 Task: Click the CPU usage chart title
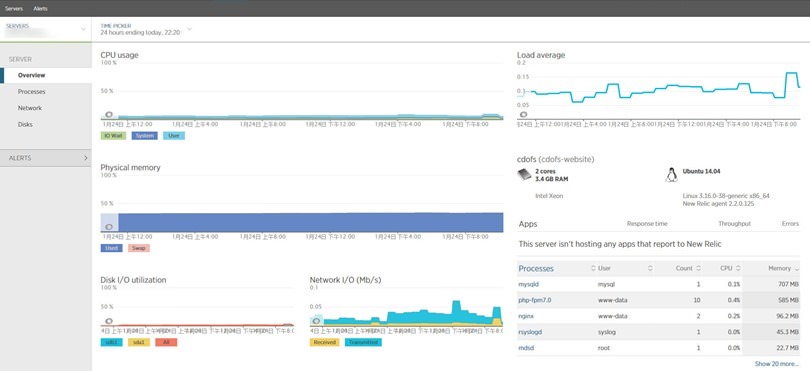pyautogui.click(x=119, y=55)
